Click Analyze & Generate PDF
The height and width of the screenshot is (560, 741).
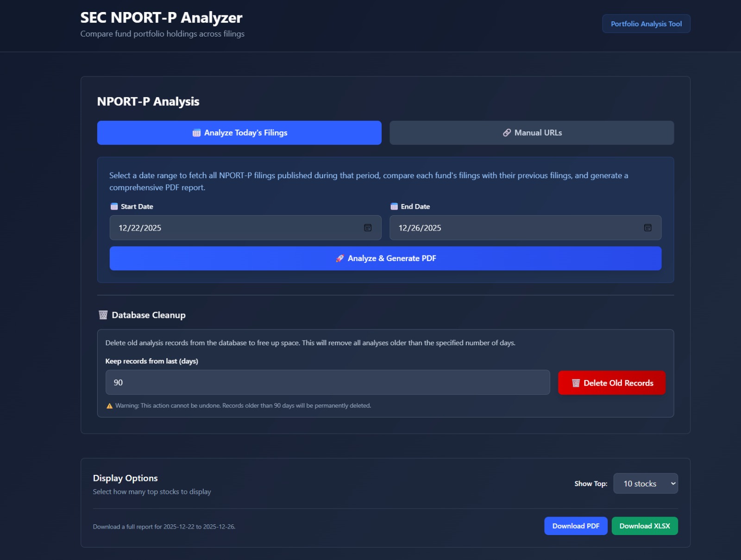(385, 258)
